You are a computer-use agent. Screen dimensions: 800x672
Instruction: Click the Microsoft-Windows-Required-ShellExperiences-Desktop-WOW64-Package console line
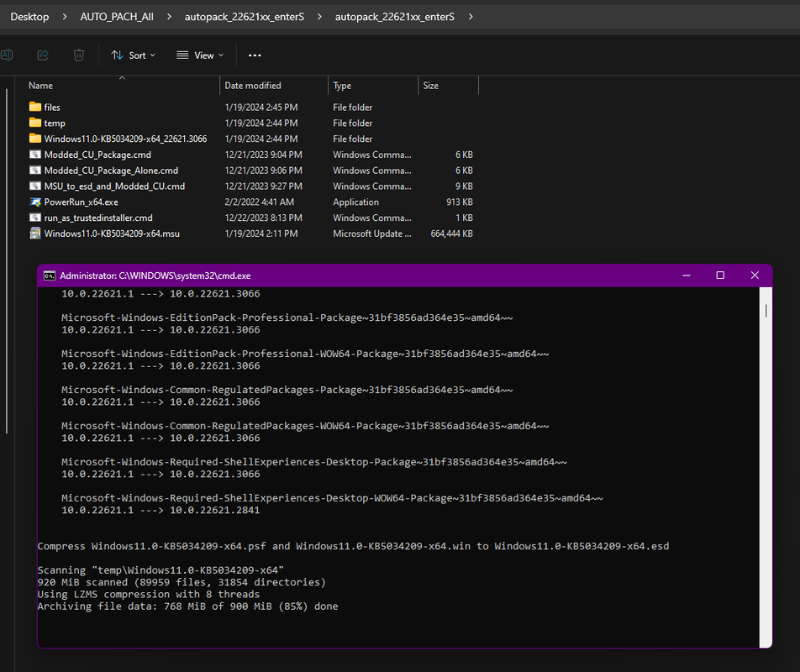point(332,498)
